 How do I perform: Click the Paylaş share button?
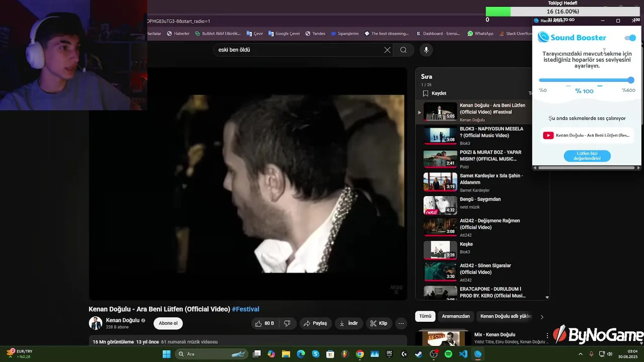pyautogui.click(x=315, y=323)
